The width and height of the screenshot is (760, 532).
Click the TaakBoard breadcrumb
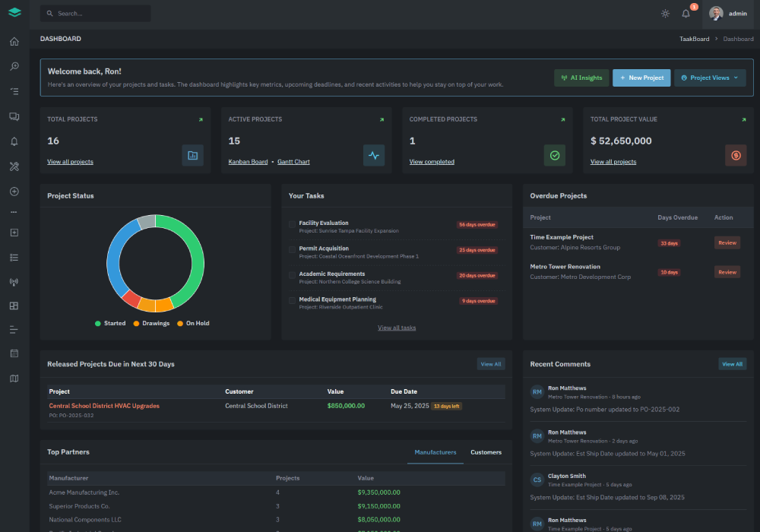694,39
